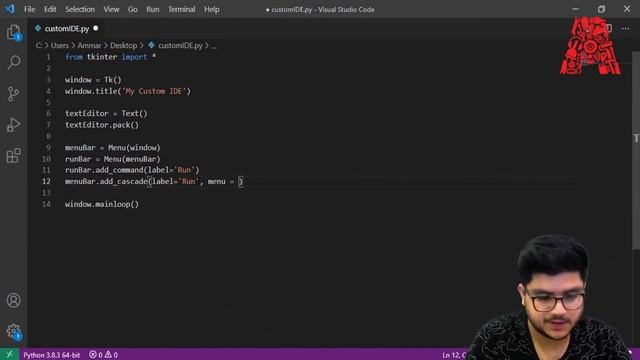
Task: Click code text "menuBar = Menu(window)"
Action: tap(113, 147)
